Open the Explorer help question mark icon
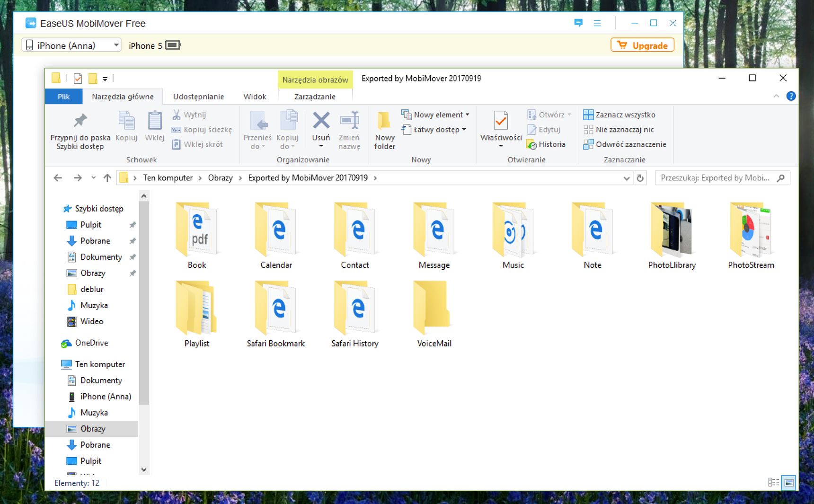Image resolution: width=814 pixels, height=504 pixels. [x=791, y=96]
